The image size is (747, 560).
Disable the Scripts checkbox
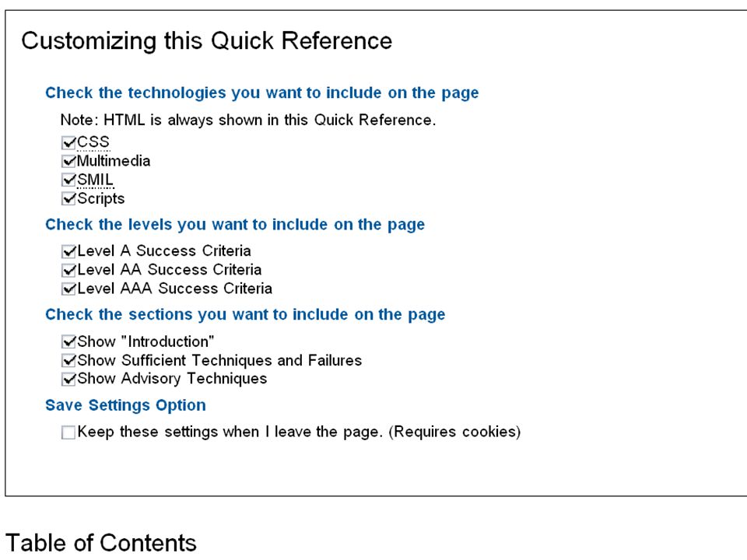coord(68,198)
